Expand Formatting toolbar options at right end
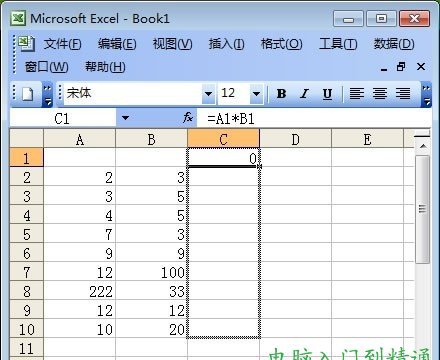Viewport: 440px width, 360px height. coord(426,95)
